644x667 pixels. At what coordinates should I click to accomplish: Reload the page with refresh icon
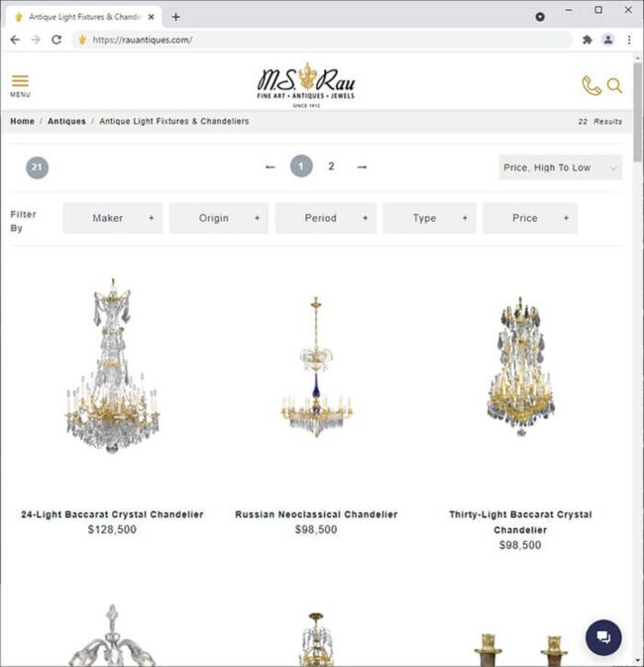56,40
